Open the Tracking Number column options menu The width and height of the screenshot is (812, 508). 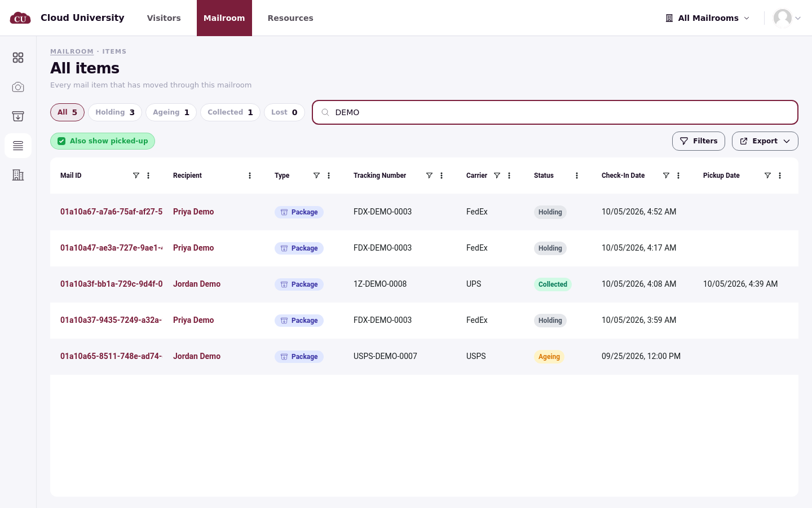point(442,176)
